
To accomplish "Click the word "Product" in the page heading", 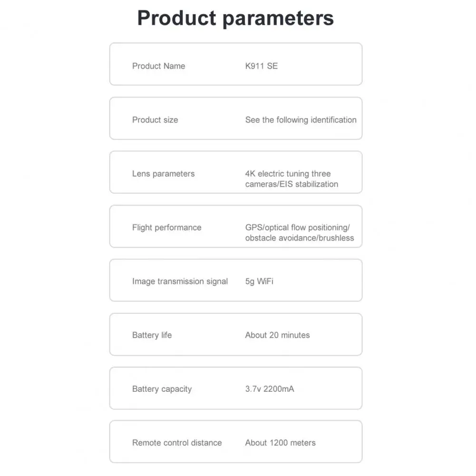I will (x=176, y=18).
